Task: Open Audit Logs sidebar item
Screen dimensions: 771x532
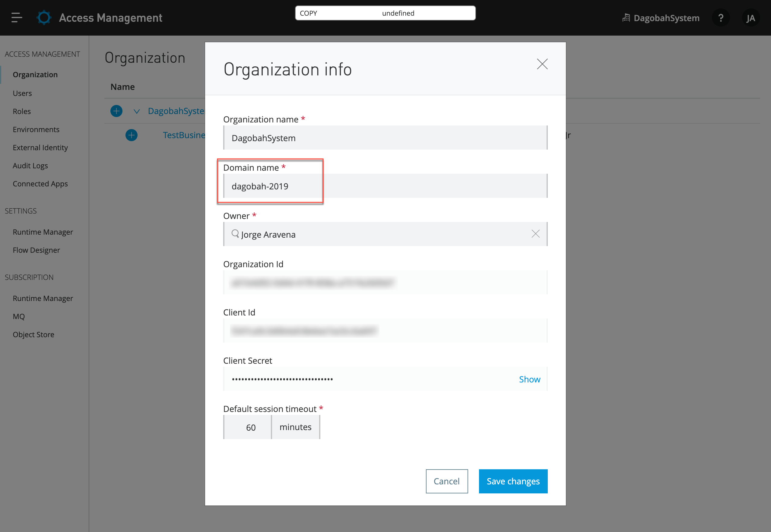Action: pos(30,166)
